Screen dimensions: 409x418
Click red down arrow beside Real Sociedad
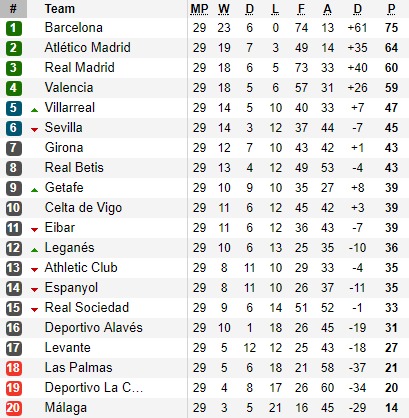(x=34, y=310)
